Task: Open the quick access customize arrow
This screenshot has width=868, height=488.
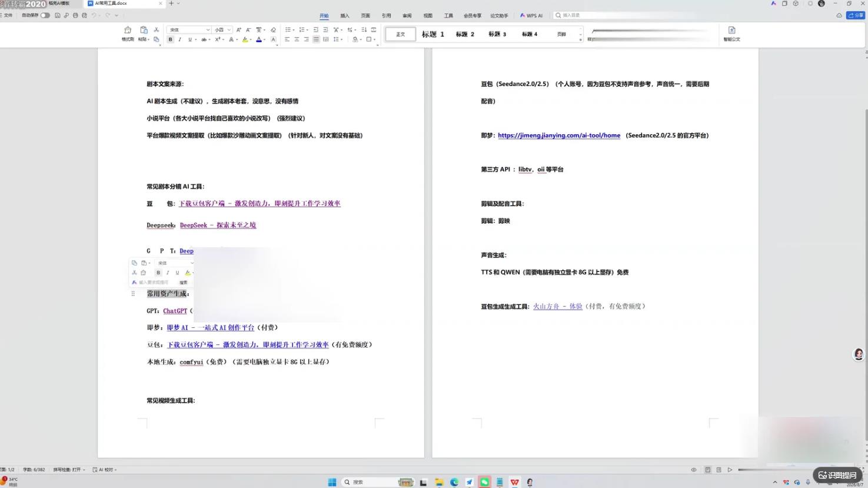Action: [117, 15]
